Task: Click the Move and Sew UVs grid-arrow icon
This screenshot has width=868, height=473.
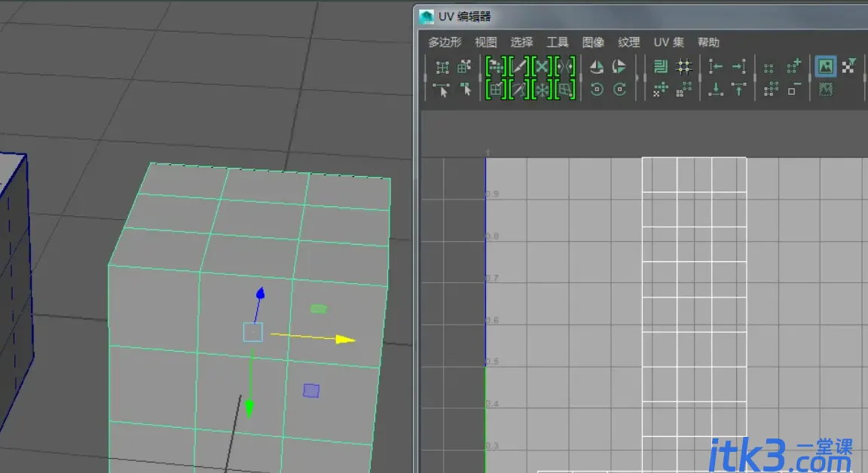Action: coord(496,67)
